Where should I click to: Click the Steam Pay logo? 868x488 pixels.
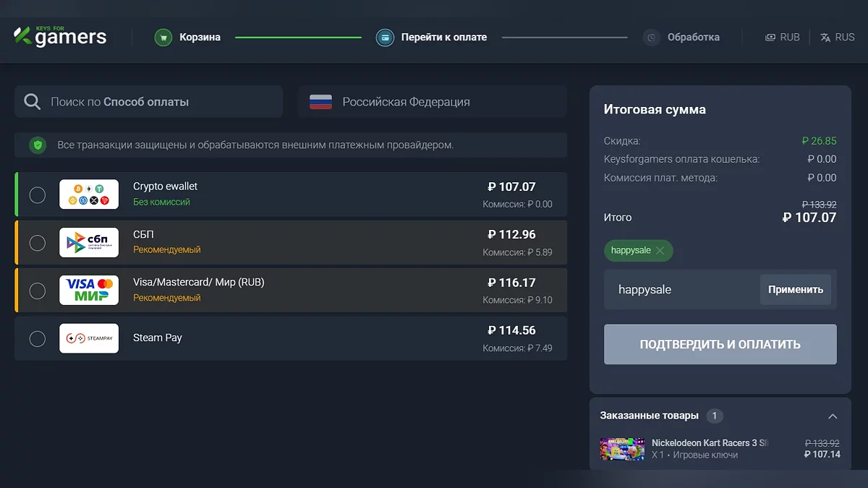point(89,338)
